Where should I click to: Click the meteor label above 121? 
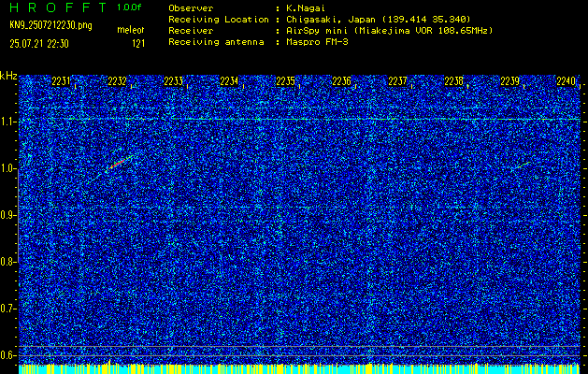131,30
